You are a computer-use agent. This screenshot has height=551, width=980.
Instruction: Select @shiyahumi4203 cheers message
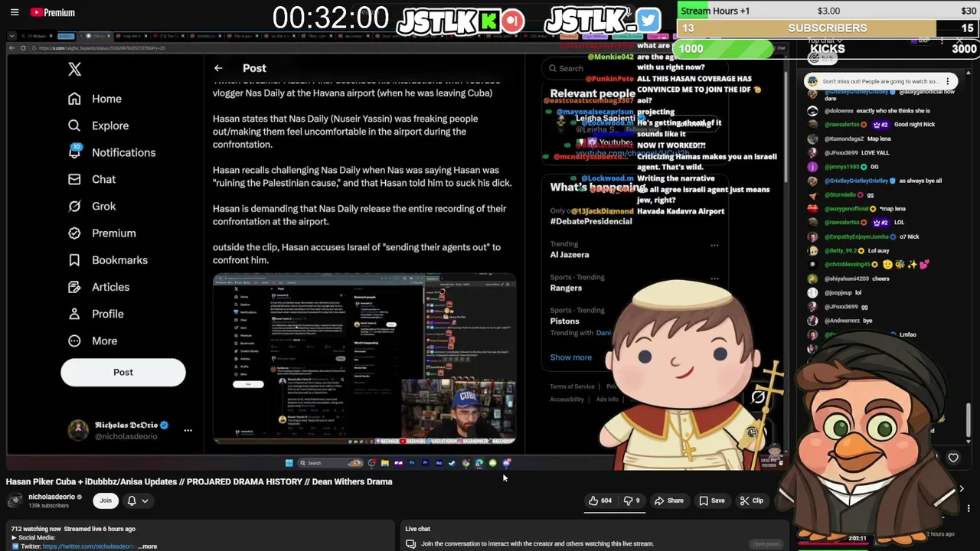coord(848,279)
